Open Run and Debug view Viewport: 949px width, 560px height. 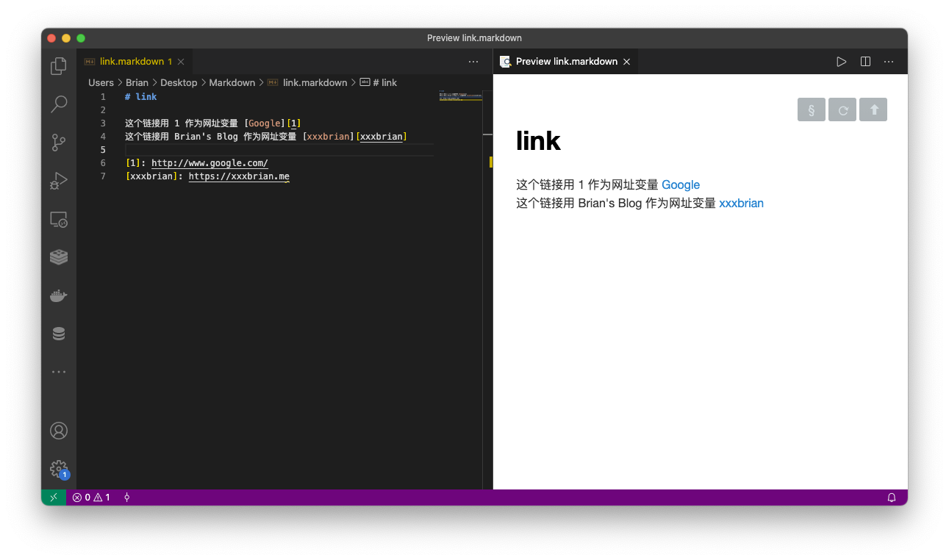59,181
